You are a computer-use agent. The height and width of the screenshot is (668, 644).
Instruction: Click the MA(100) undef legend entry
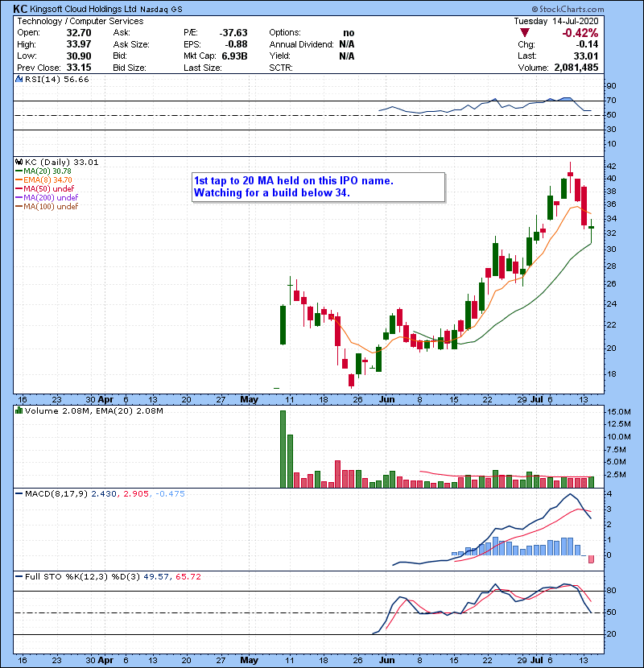coord(47,207)
